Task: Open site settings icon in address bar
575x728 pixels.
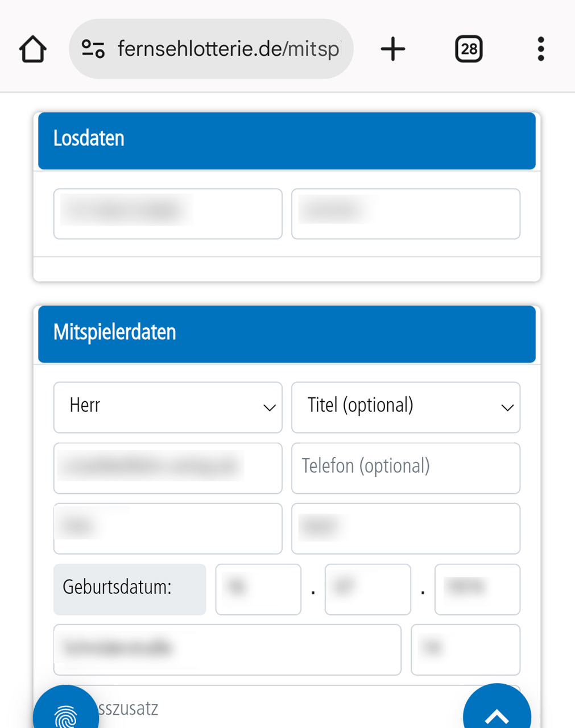Action: (x=93, y=49)
